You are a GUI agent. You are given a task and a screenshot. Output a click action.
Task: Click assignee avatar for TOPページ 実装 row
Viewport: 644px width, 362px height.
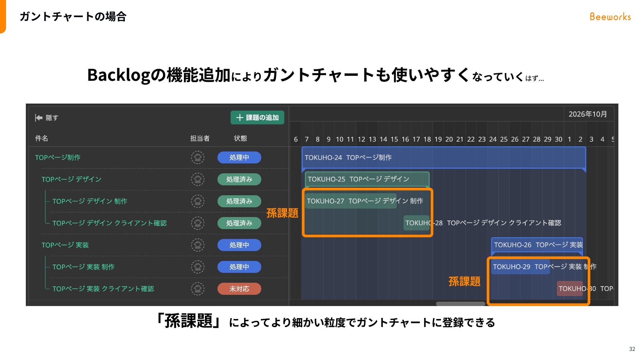coord(198,245)
